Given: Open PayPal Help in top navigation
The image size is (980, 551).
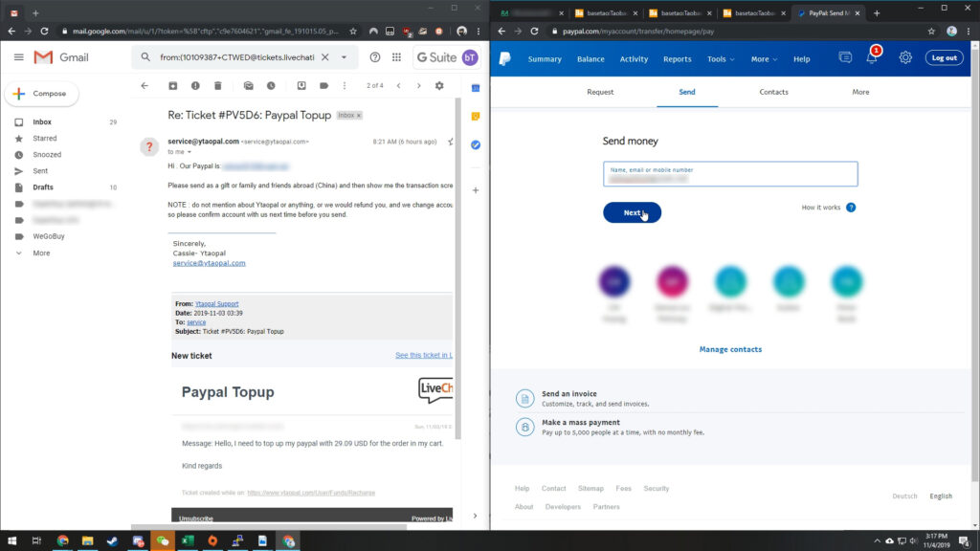Looking at the screenshot, I should point(801,59).
